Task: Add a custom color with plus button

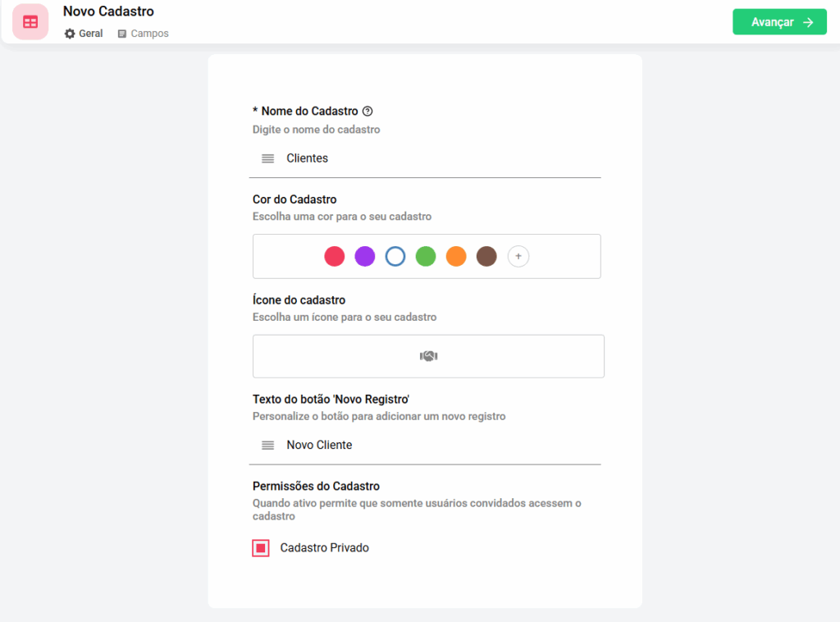Action: click(x=518, y=257)
